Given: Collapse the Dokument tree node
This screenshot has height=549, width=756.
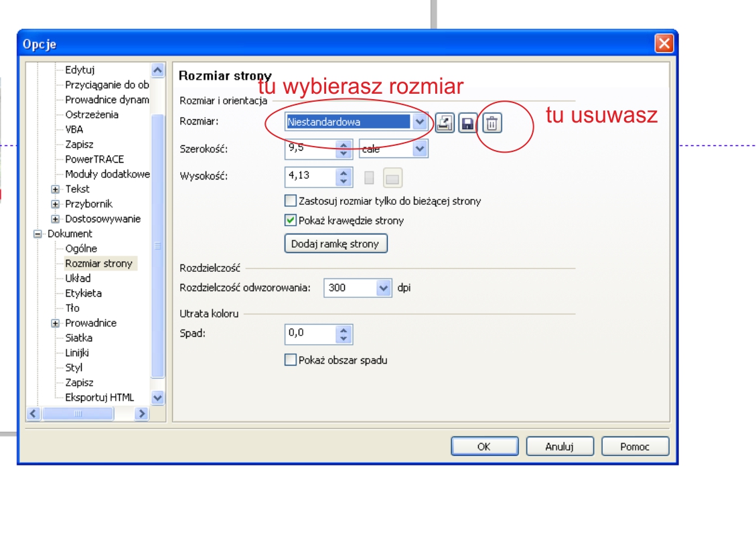Looking at the screenshot, I should (x=37, y=234).
